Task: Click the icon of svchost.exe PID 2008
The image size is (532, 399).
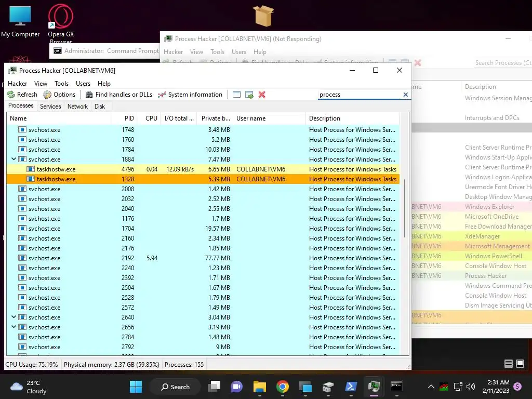Action: point(22,189)
